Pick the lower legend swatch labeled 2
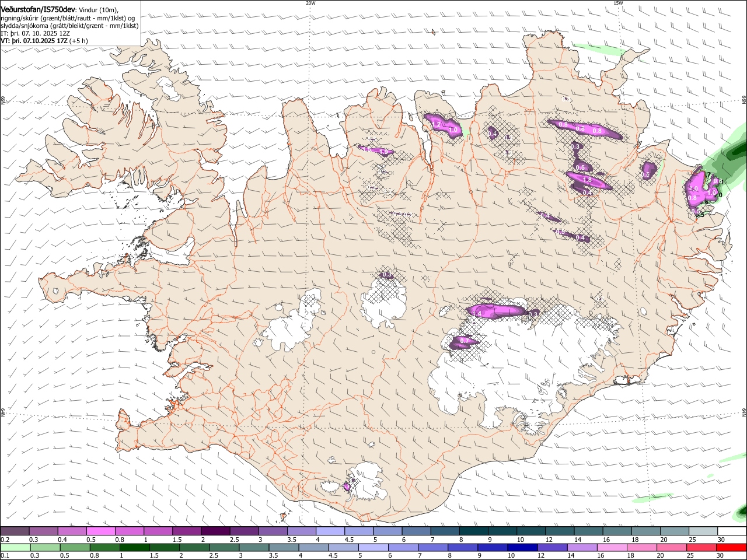The width and height of the screenshot is (747, 560). click(x=194, y=547)
